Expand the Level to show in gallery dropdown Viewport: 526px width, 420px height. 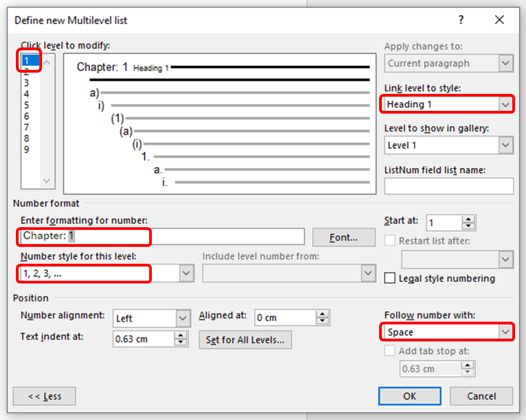pyautogui.click(x=506, y=145)
